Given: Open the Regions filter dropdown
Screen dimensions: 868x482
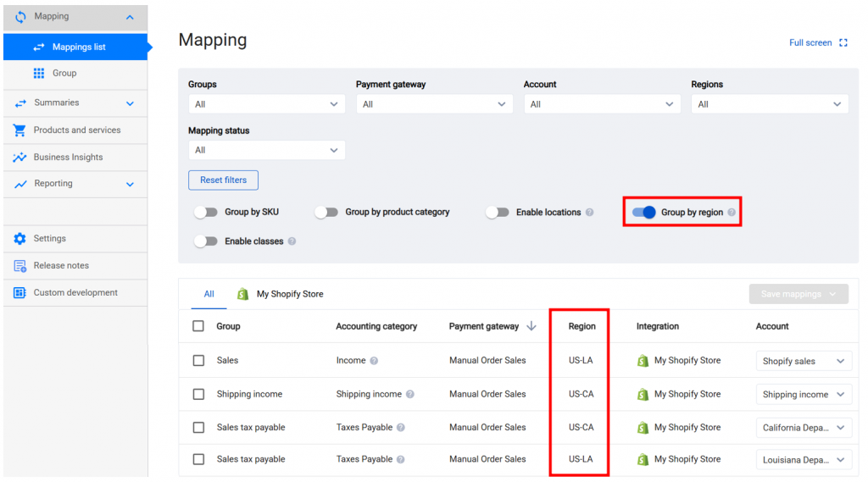Looking at the screenshot, I should (x=769, y=104).
